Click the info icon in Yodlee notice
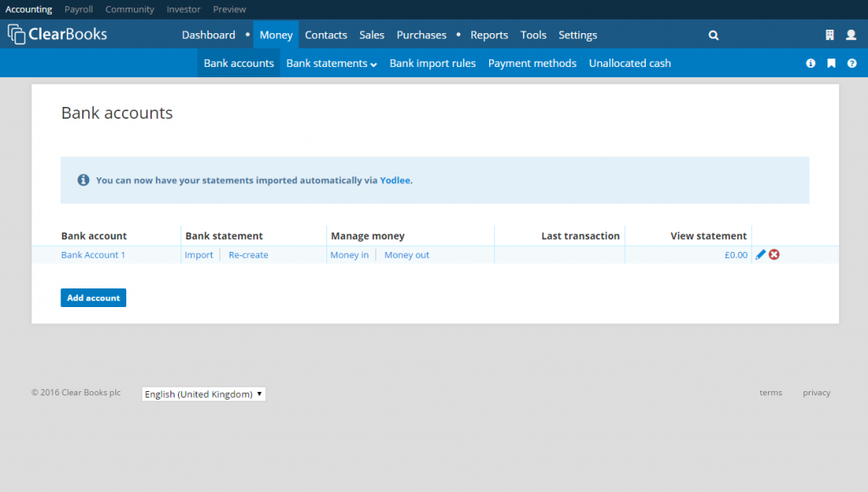This screenshot has height=492, width=868. coord(83,180)
